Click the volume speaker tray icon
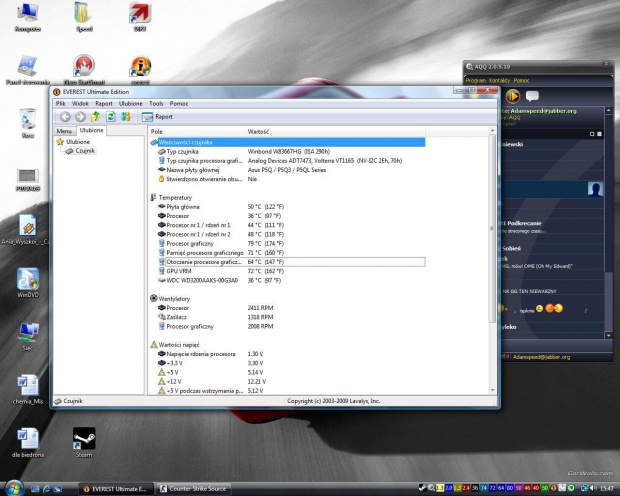Image resolution: width=620 pixels, height=496 pixels. pyautogui.click(x=593, y=488)
